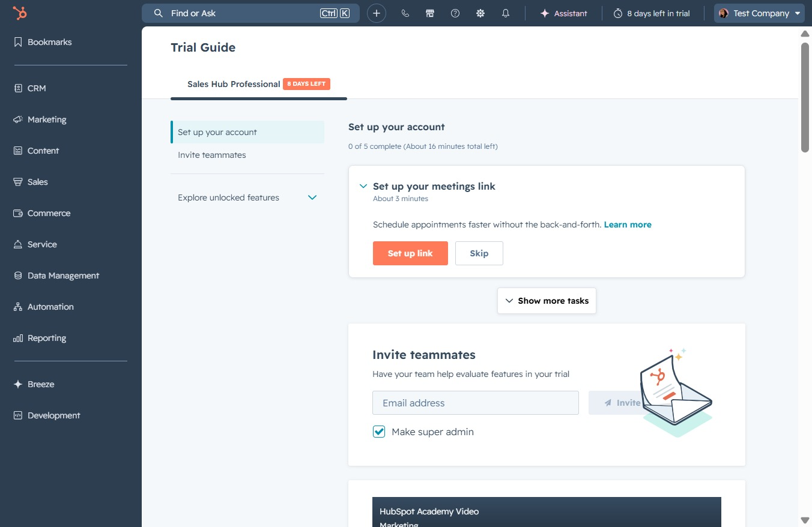Click the plus create button in top bar
This screenshot has width=812, height=527.
pos(377,13)
